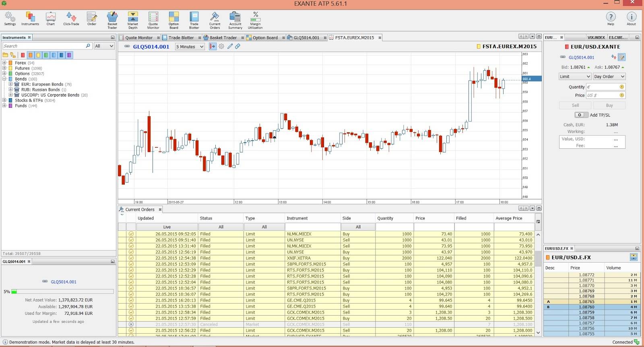Collapse the Bonds tree node
Viewport: 644px width, 347px height.
[x=4, y=79]
